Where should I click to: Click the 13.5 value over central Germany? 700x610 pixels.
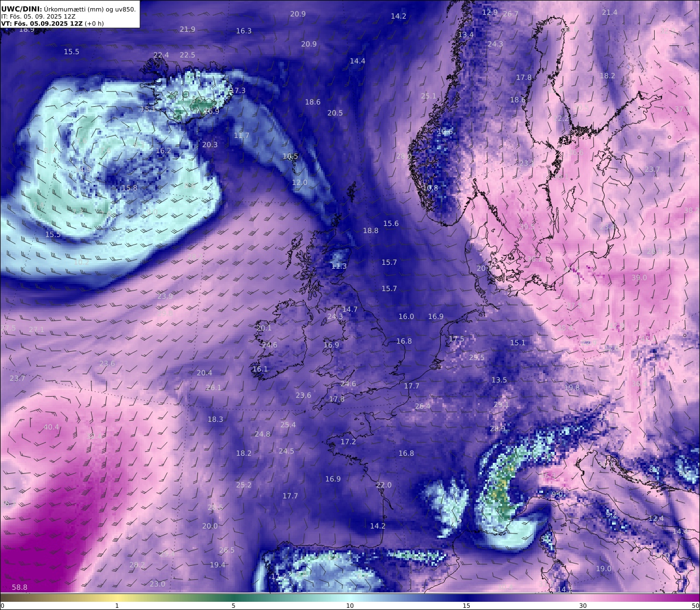[x=499, y=380]
